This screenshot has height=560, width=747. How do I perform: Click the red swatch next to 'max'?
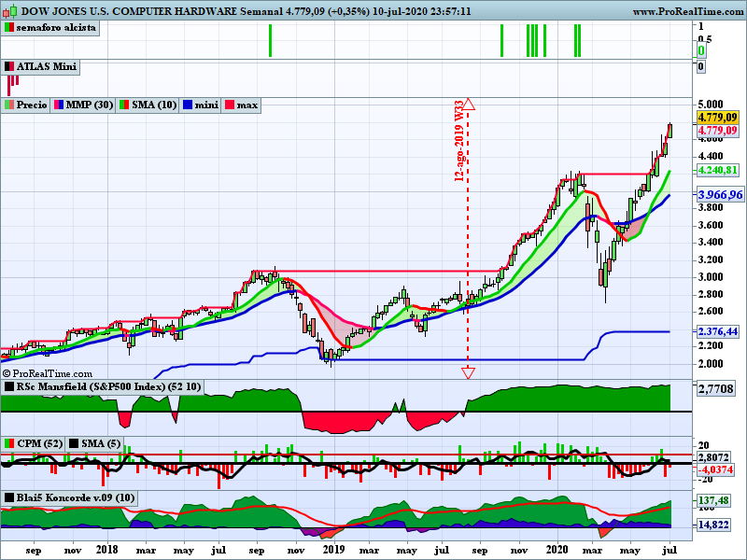(x=230, y=105)
